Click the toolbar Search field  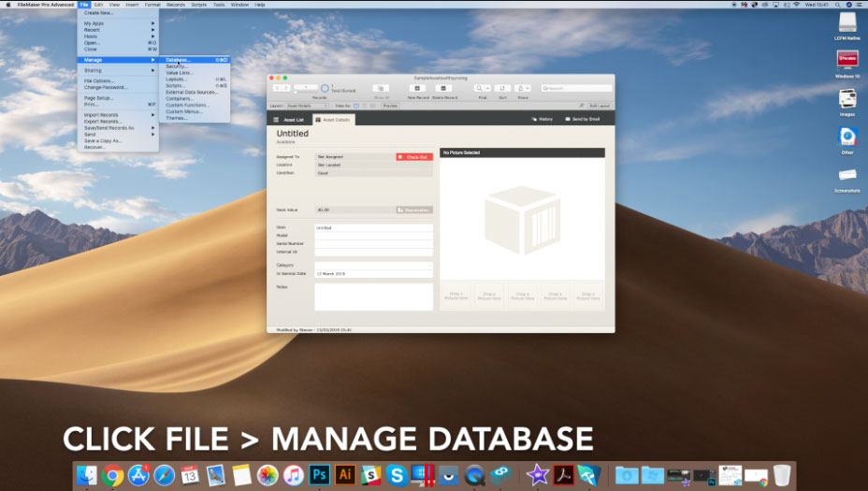(x=576, y=88)
